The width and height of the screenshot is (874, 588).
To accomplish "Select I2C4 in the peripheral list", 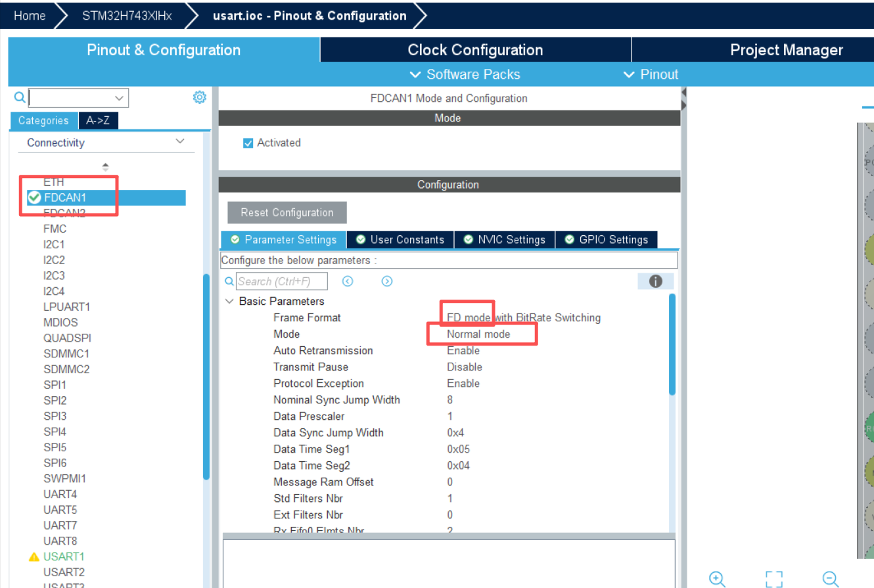I will [54, 291].
